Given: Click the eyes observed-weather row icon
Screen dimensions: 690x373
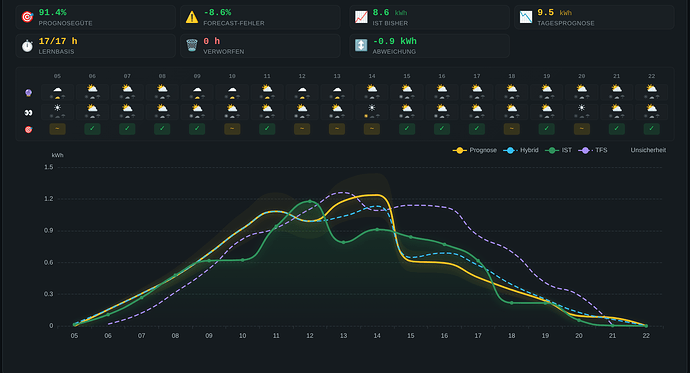Looking at the screenshot, I should (x=29, y=113).
